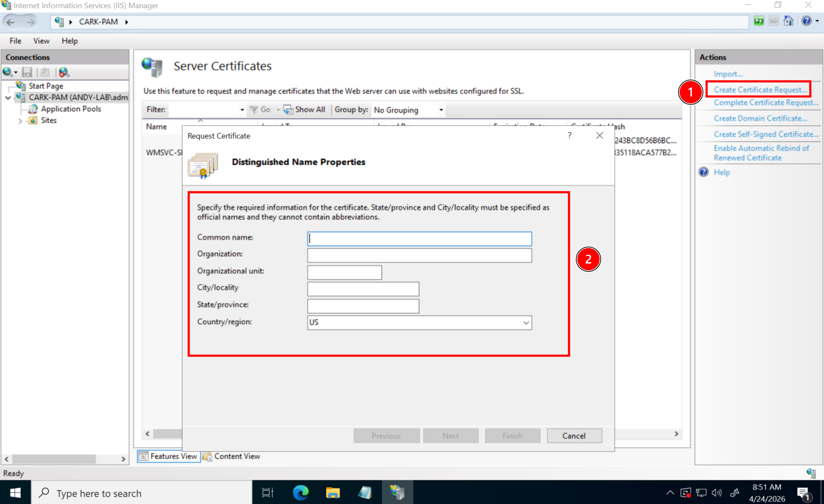Image resolution: width=824 pixels, height=504 pixels.
Task: Click the Help question mark icon in address bar
Action: pos(806,21)
